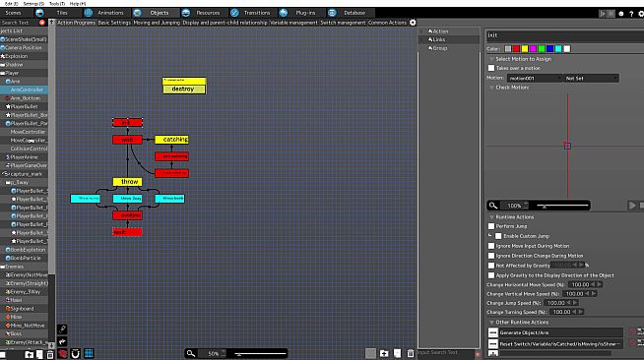The image size is (644, 360).
Task: Toggle Takes over a motion checkbox
Action: tap(491, 68)
